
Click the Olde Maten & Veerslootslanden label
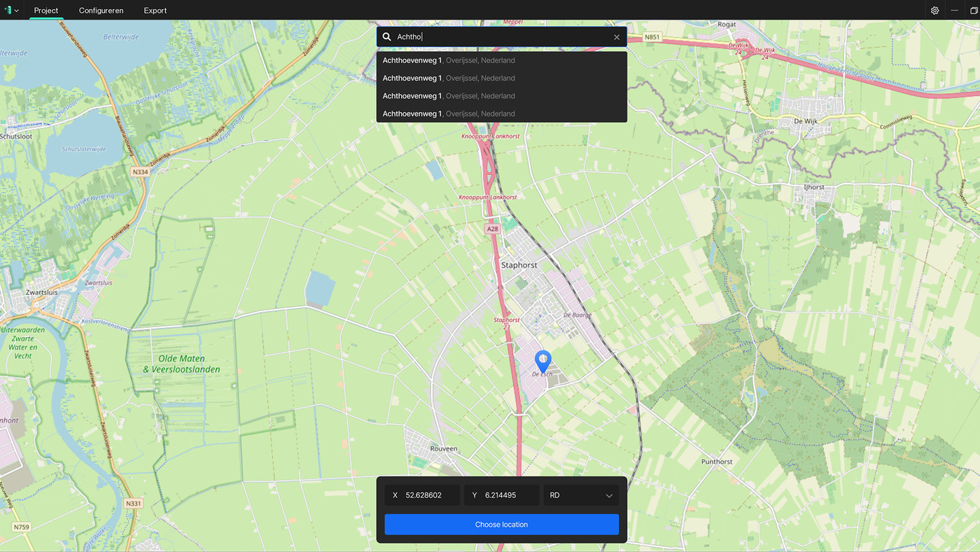[181, 364]
